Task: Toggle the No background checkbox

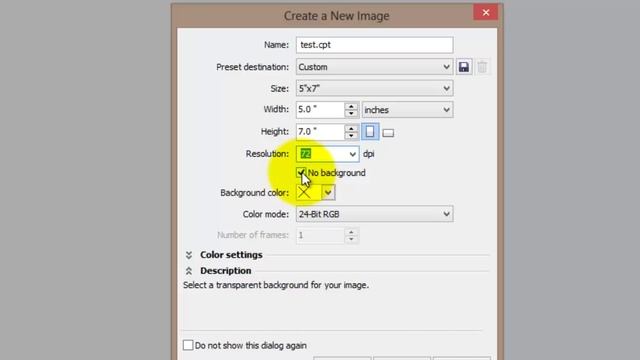Action: coord(301,172)
